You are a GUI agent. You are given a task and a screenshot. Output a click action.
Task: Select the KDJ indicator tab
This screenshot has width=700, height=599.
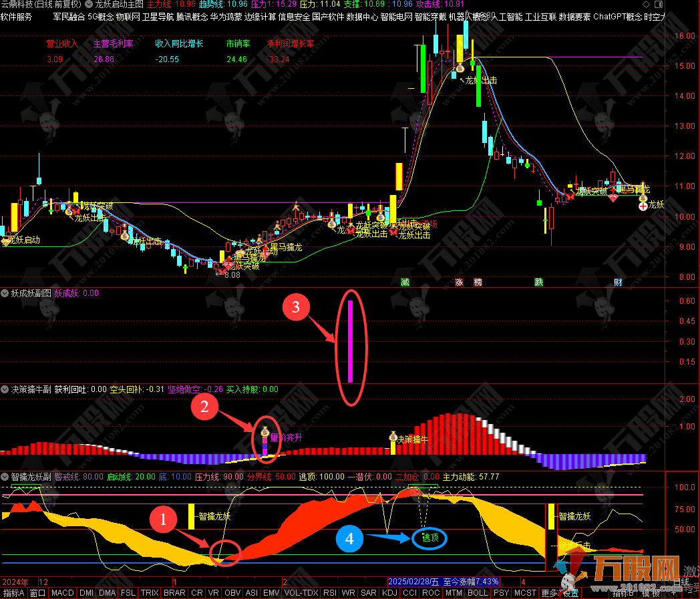tap(389, 593)
